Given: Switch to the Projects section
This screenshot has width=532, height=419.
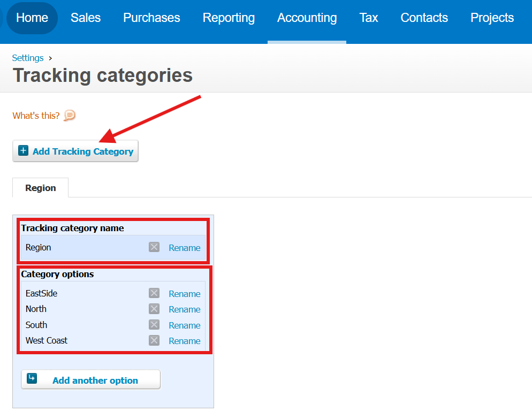Looking at the screenshot, I should tap(492, 18).
